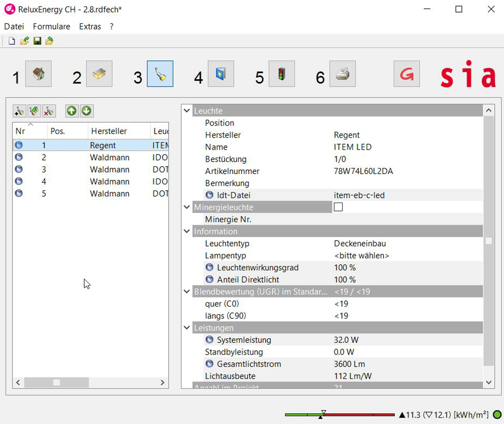The width and height of the screenshot is (504, 424).
Task: Sort by the Hersteller column header
Action: [x=119, y=131]
